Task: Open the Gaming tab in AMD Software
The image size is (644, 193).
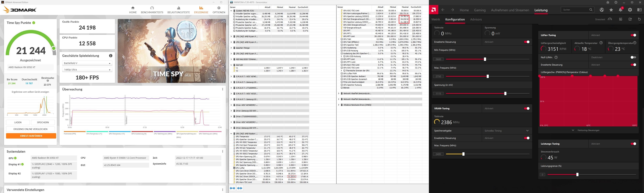Action: [x=480, y=10]
